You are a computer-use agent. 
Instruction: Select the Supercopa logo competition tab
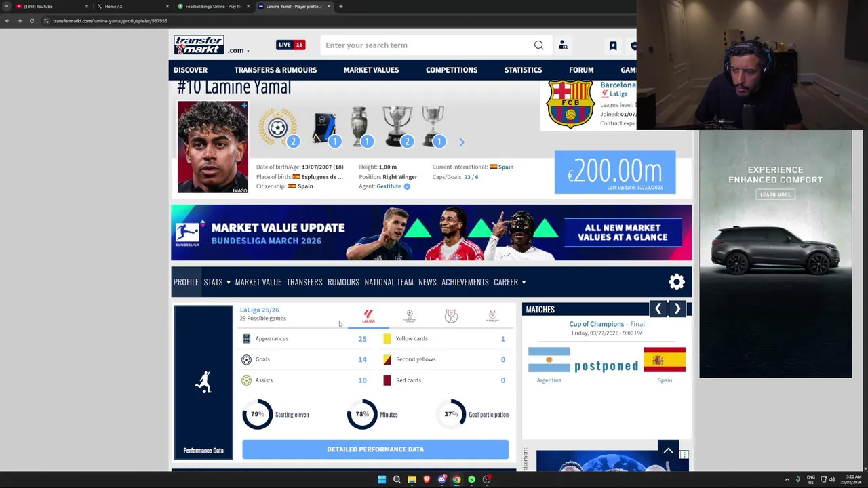(492, 316)
